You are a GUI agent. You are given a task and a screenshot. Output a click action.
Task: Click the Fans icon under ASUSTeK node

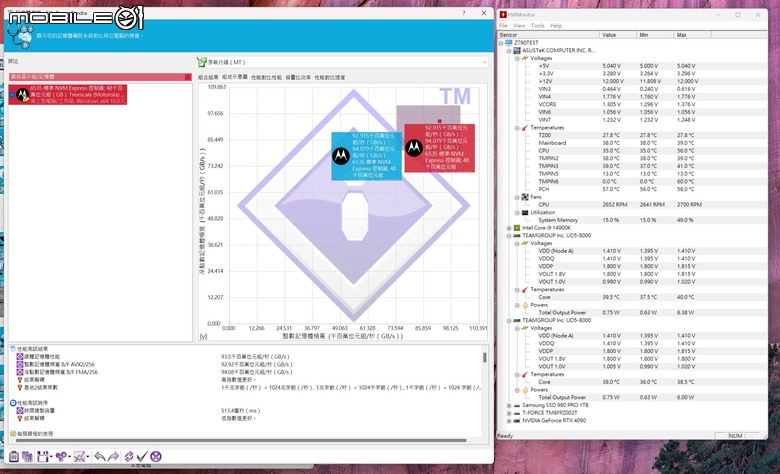point(525,197)
